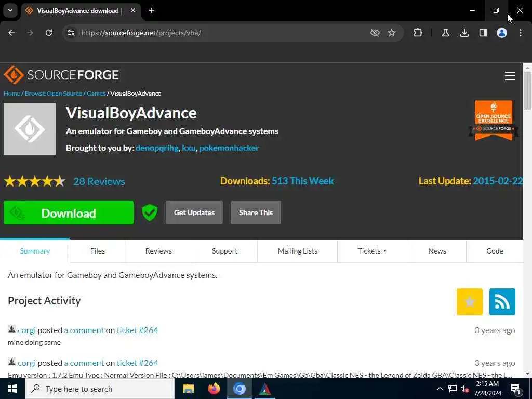This screenshot has width=532, height=399.
Task: Open the Code tab
Action: (495, 251)
